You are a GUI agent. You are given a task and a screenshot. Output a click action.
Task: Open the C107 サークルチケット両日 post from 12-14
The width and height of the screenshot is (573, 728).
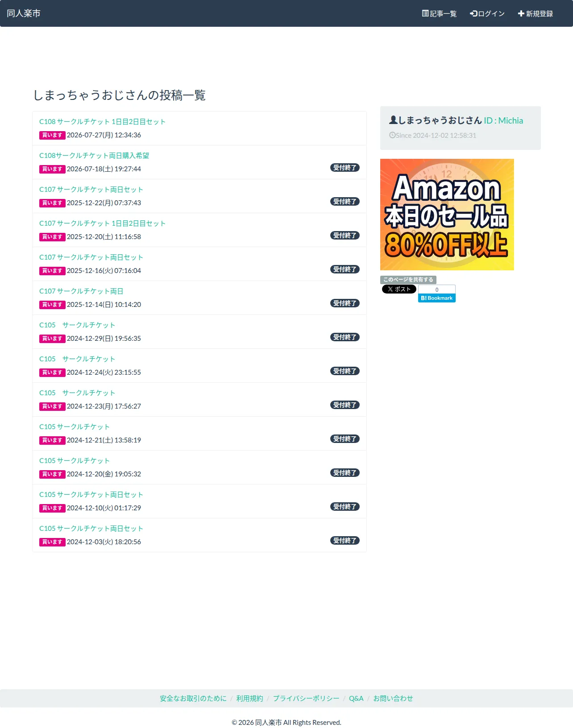point(81,291)
